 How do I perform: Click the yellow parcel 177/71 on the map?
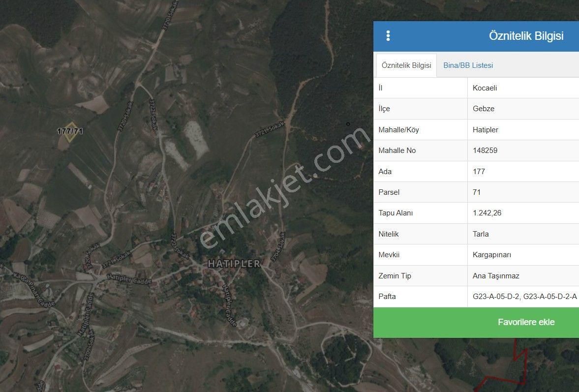pos(70,132)
